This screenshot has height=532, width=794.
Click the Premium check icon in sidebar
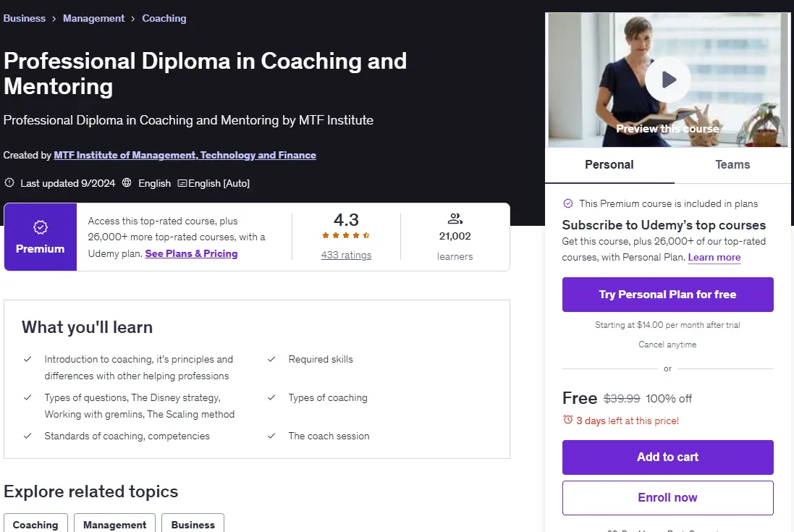pos(568,203)
